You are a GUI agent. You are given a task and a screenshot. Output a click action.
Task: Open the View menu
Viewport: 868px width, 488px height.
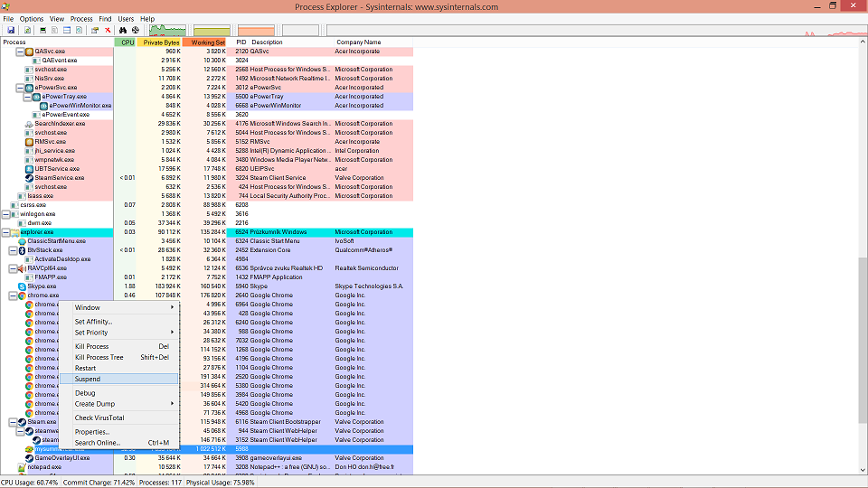click(57, 19)
